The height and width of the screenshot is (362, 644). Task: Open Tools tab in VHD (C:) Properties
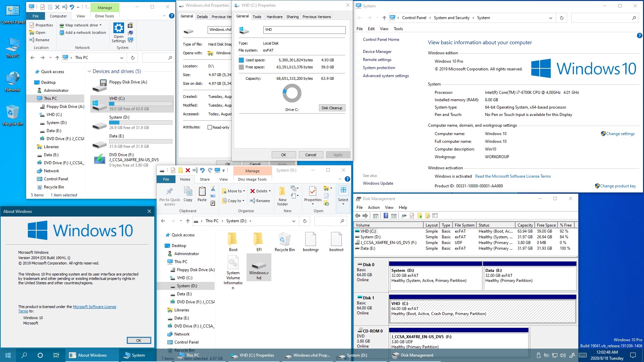click(257, 17)
